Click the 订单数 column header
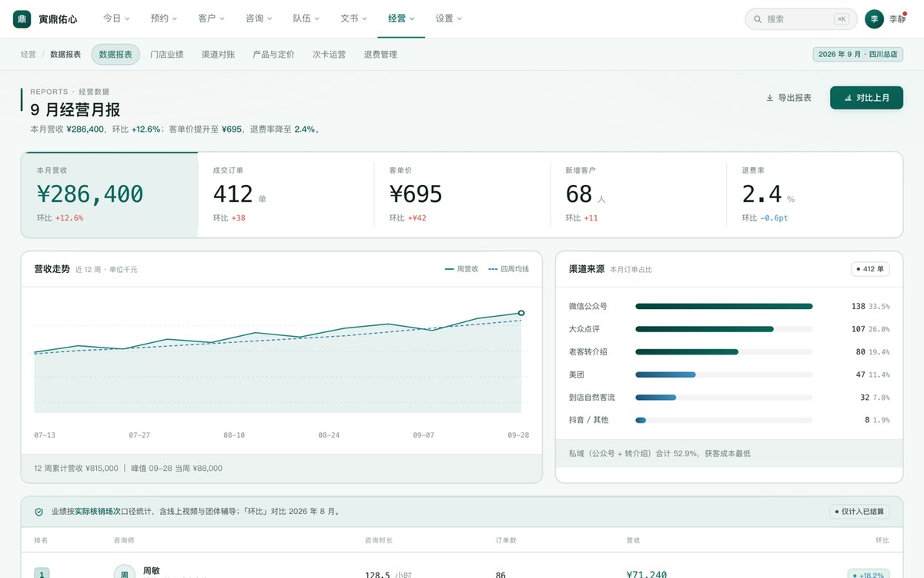Viewport: 924px width, 578px height. click(x=506, y=541)
